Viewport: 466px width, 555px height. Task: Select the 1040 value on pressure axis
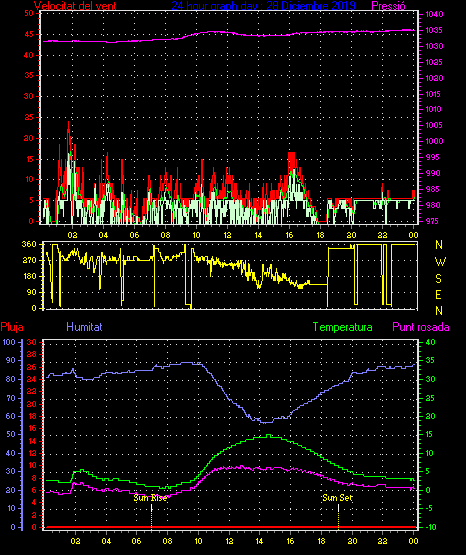pos(434,14)
